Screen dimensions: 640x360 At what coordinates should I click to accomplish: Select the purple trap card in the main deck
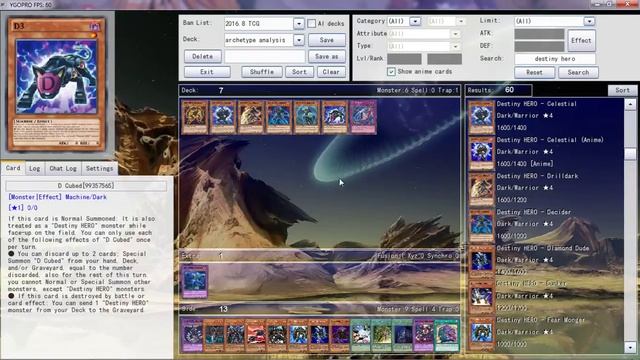(x=363, y=117)
